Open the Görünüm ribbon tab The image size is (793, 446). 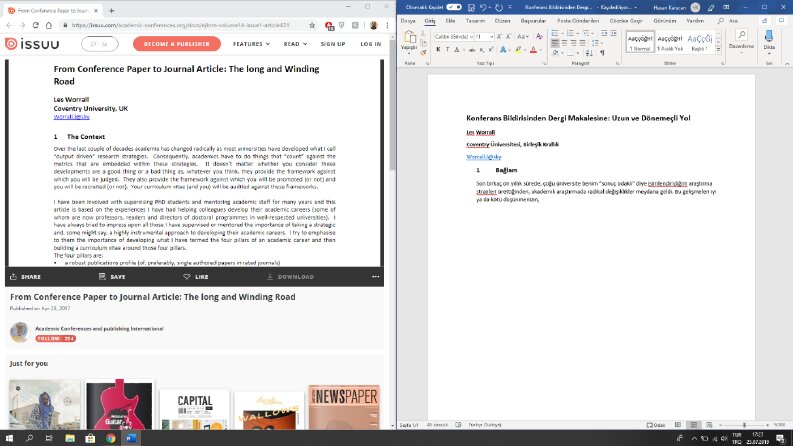pos(665,21)
